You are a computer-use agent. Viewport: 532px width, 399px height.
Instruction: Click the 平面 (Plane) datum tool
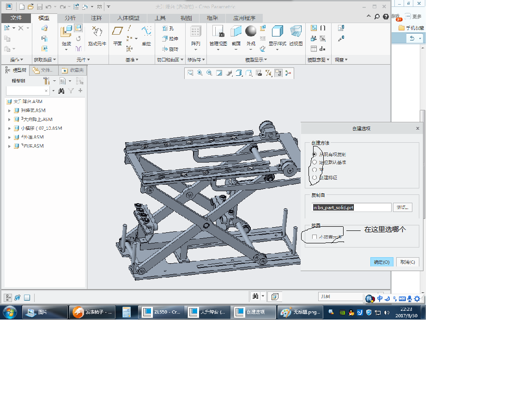click(117, 36)
